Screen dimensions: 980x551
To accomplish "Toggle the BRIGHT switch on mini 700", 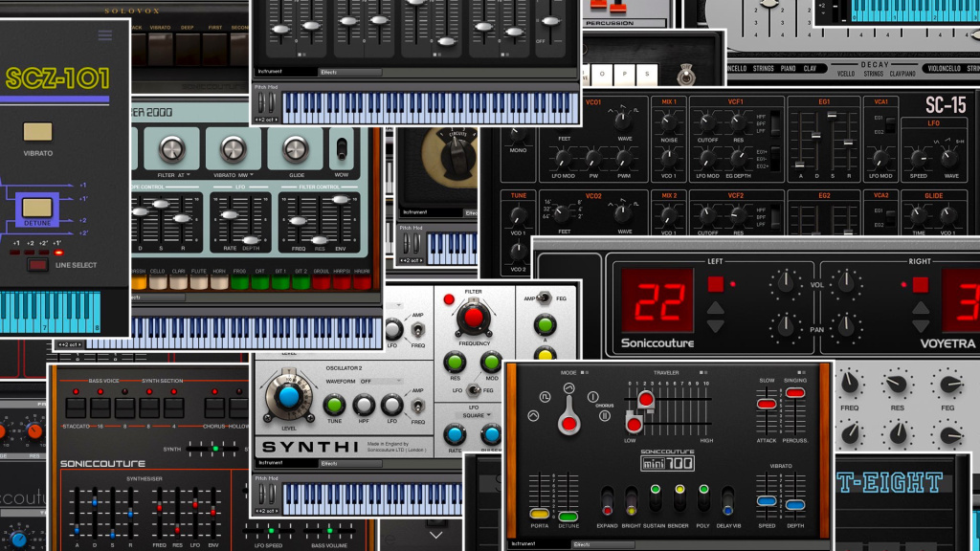I will point(632,500).
